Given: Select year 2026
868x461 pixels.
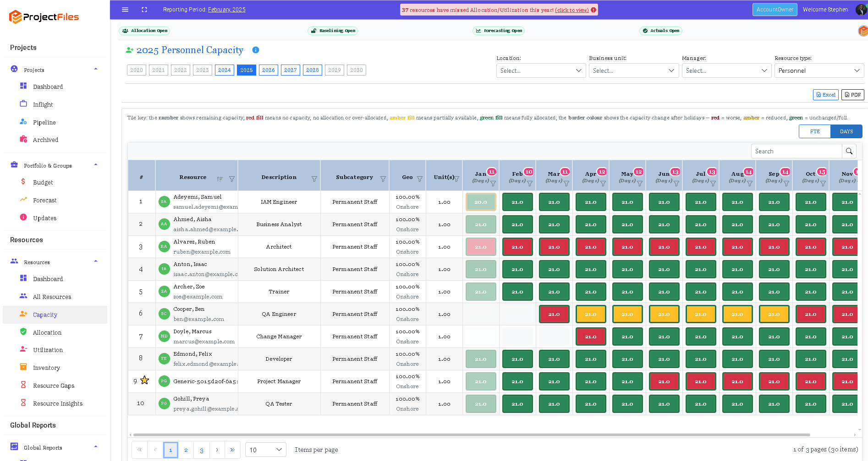Looking at the screenshot, I should (x=269, y=70).
